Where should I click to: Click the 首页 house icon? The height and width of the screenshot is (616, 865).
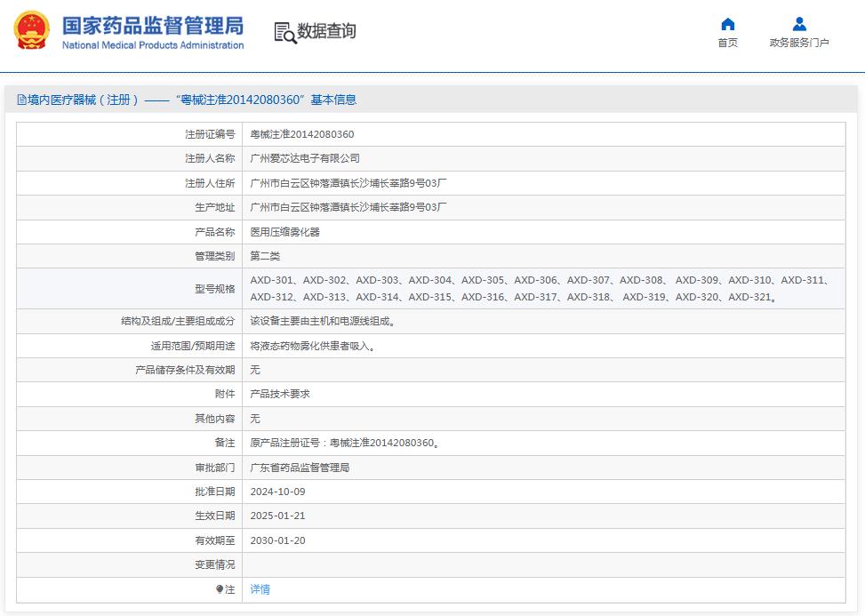(727, 24)
